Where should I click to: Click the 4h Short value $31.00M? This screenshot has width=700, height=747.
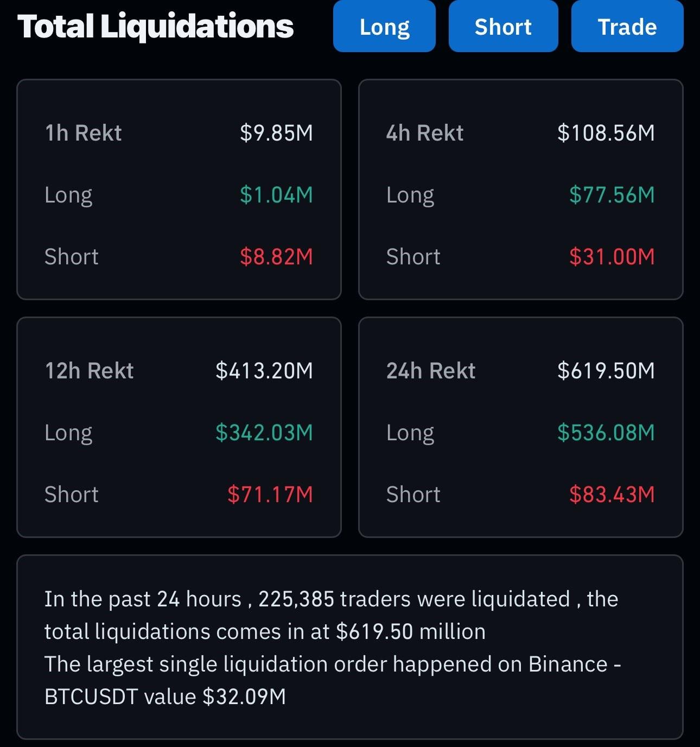612,257
